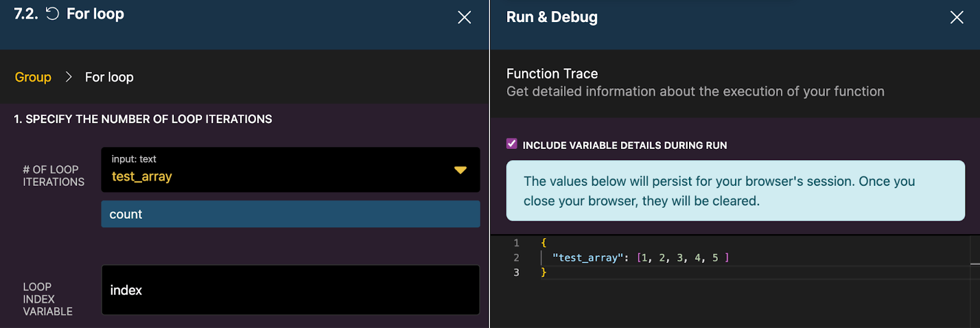This screenshot has height=328, width=980.
Task: Click the index loop variable field
Action: 290,290
